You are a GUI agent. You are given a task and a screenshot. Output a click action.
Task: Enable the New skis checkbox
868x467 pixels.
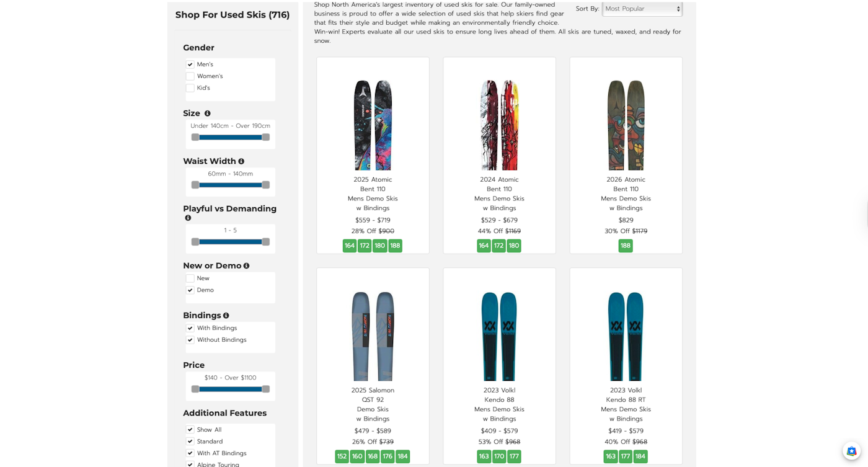tap(190, 278)
